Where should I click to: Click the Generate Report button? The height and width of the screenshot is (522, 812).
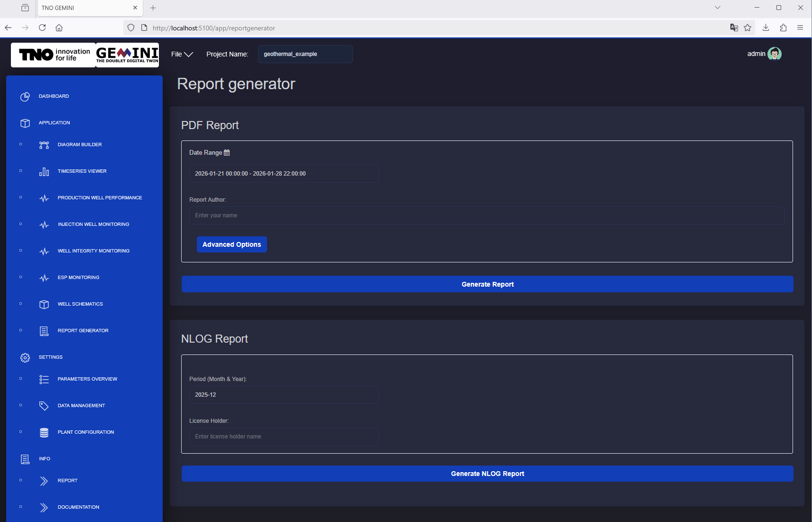click(487, 284)
